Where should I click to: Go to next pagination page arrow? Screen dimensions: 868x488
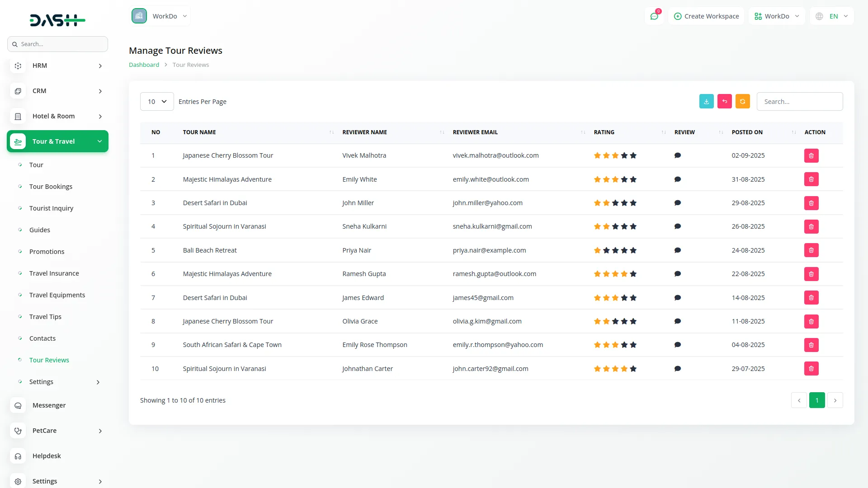[835, 400]
